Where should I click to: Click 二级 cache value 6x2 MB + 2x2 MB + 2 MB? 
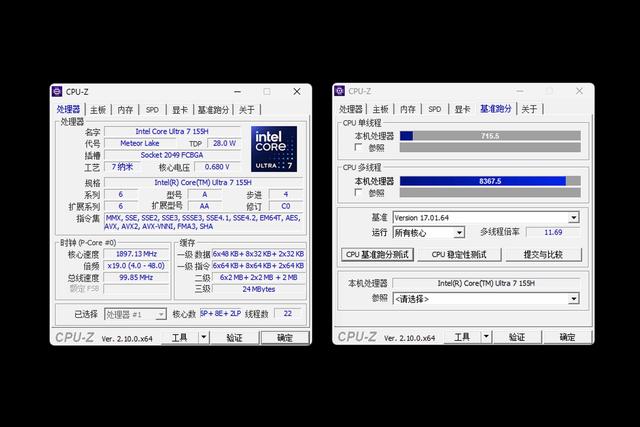258,278
